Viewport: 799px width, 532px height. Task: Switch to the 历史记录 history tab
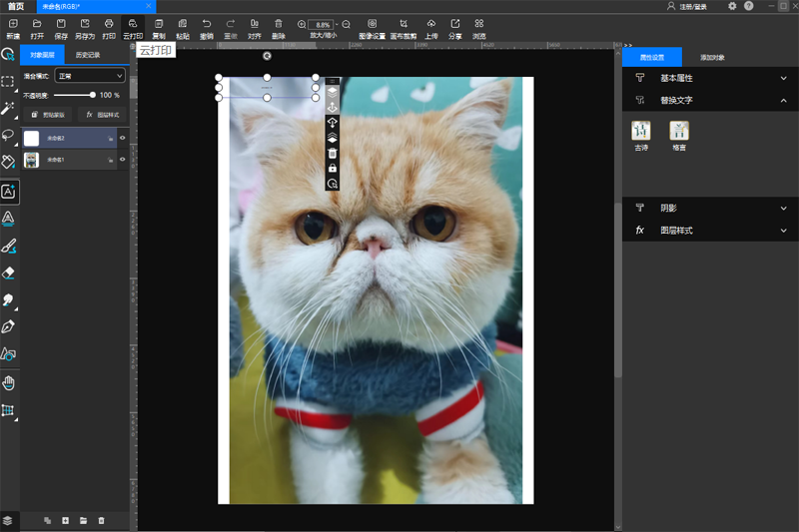coord(88,55)
